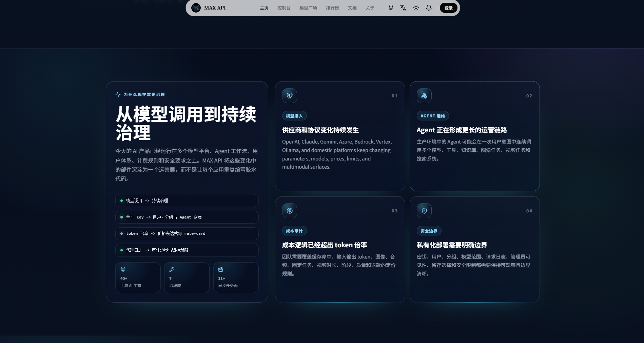
Task: Click the antenna icon above 40+
Action: pyautogui.click(x=123, y=269)
